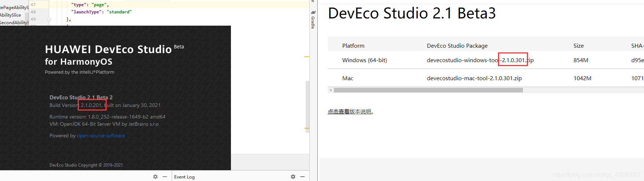The width and height of the screenshot is (644, 181).
Task: Select the Windows (64-bit) platform cell
Action: pyautogui.click(x=365, y=60)
